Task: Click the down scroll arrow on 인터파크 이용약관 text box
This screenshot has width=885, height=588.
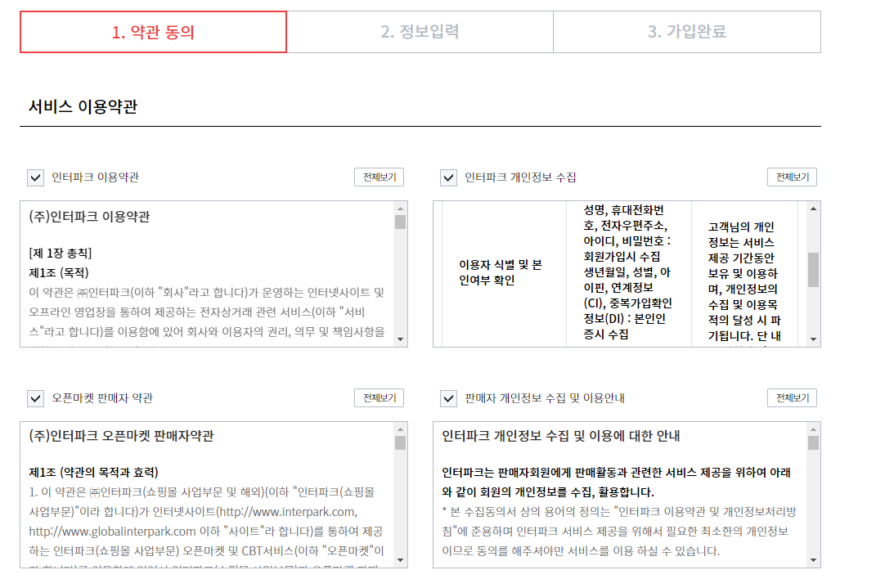Action: [x=400, y=341]
